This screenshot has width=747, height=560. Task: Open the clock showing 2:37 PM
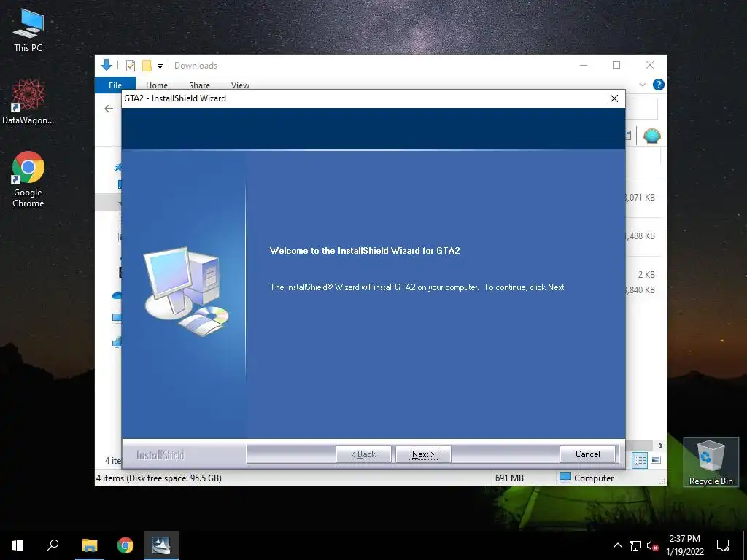684,545
